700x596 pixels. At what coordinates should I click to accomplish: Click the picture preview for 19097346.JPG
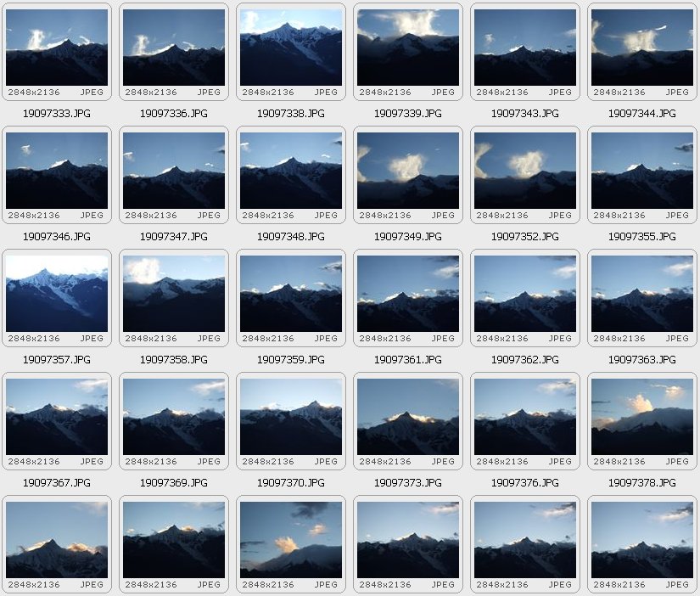pyautogui.click(x=57, y=171)
